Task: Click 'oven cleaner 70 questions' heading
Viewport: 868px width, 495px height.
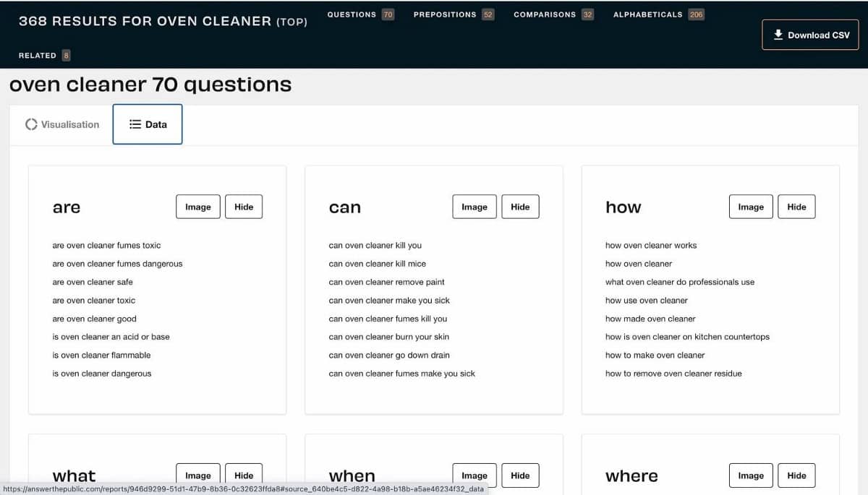Action: pyautogui.click(x=150, y=85)
